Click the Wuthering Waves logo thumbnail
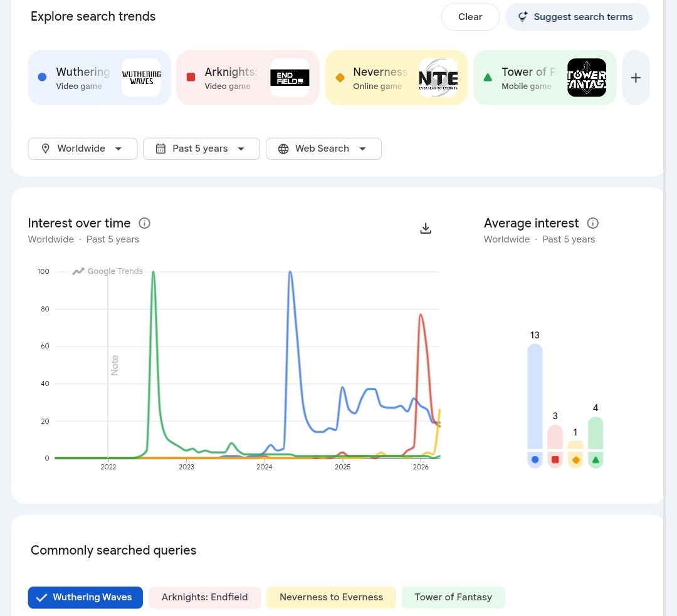677x616 pixels. tap(141, 78)
